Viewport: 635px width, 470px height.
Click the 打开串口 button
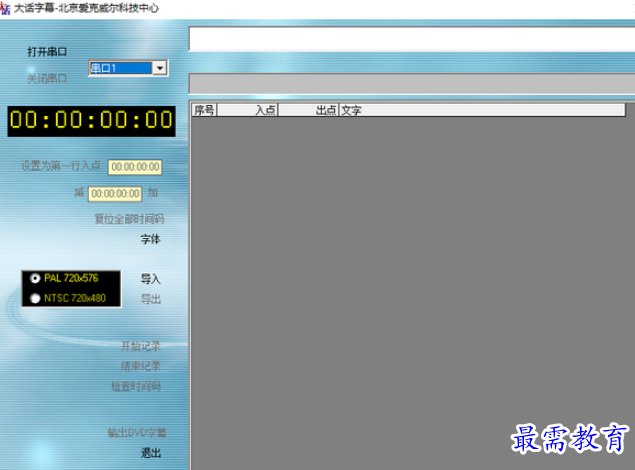[x=47, y=52]
